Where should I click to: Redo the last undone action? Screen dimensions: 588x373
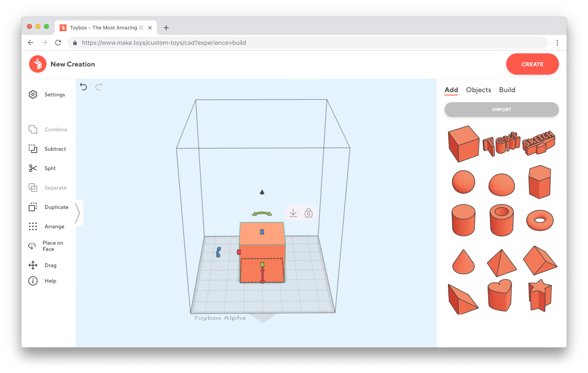click(x=99, y=87)
